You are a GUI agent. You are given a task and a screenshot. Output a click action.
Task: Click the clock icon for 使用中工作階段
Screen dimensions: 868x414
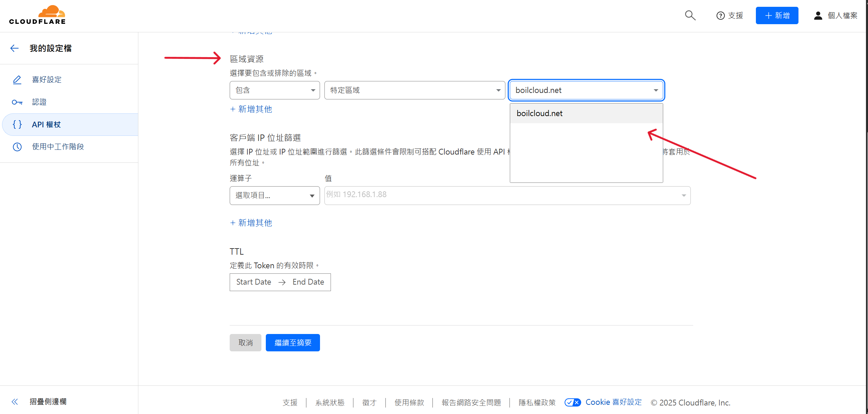17,147
